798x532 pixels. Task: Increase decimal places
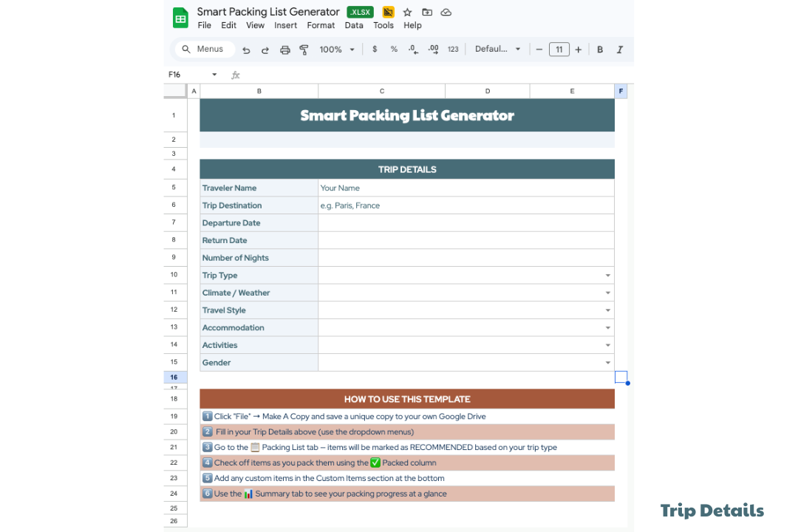point(433,49)
